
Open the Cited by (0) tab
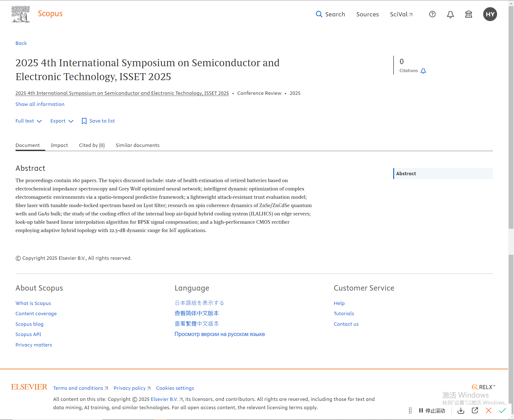point(92,145)
